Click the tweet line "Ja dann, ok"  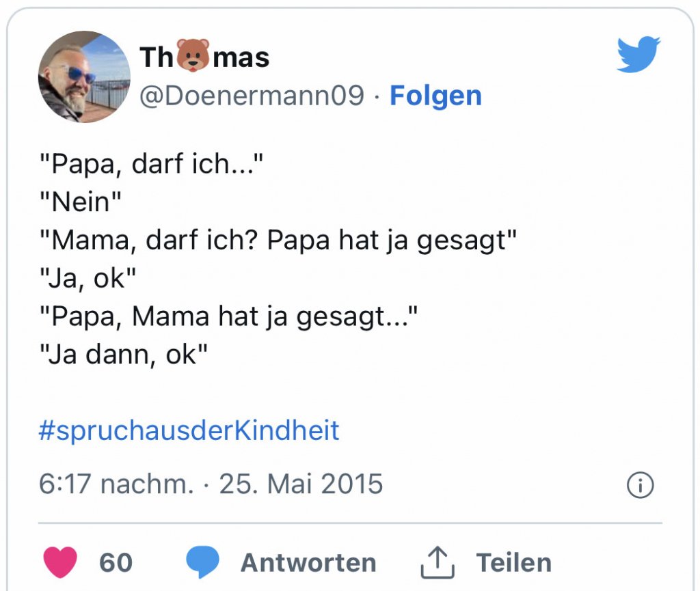click(123, 355)
